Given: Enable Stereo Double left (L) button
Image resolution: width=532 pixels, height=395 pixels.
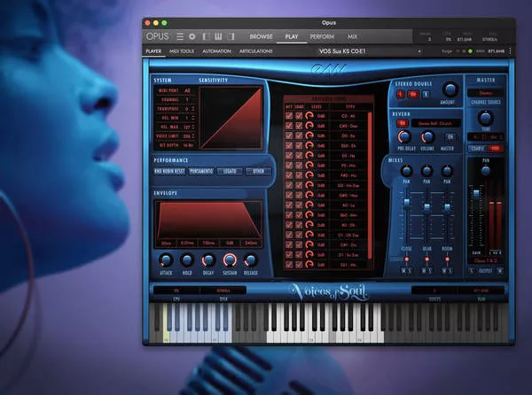Looking at the screenshot, I should click(x=401, y=95).
